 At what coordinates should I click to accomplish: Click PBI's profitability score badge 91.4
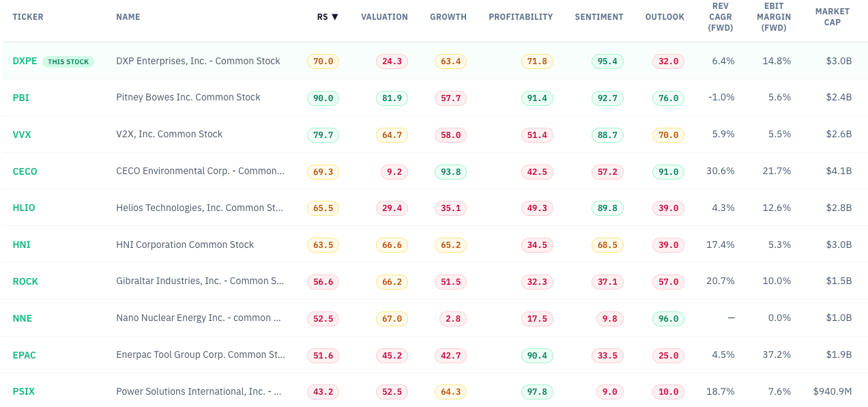pyautogui.click(x=537, y=98)
